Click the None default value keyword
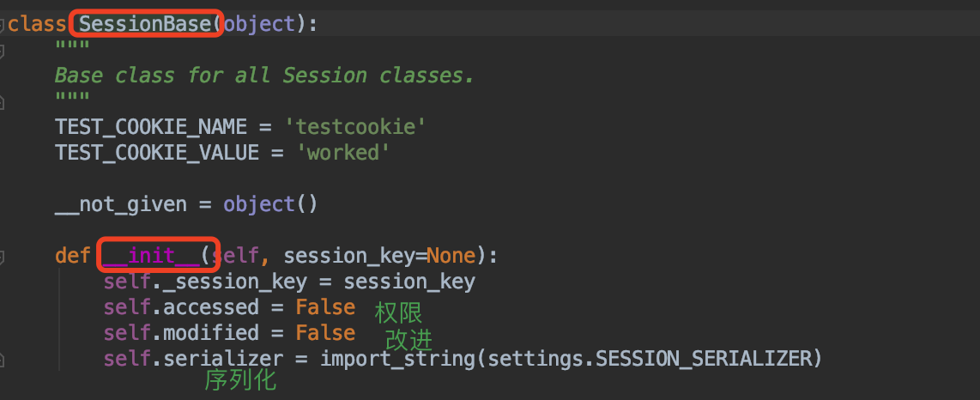980x400 pixels. tap(451, 256)
